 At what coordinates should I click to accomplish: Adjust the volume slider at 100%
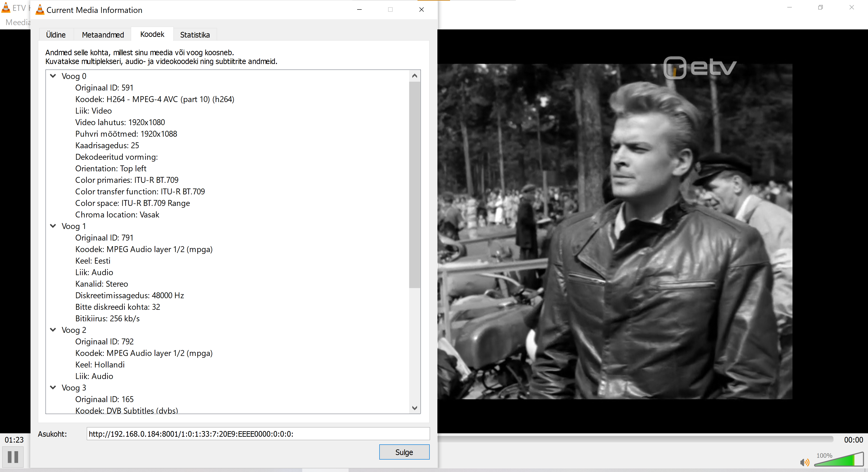(x=839, y=460)
